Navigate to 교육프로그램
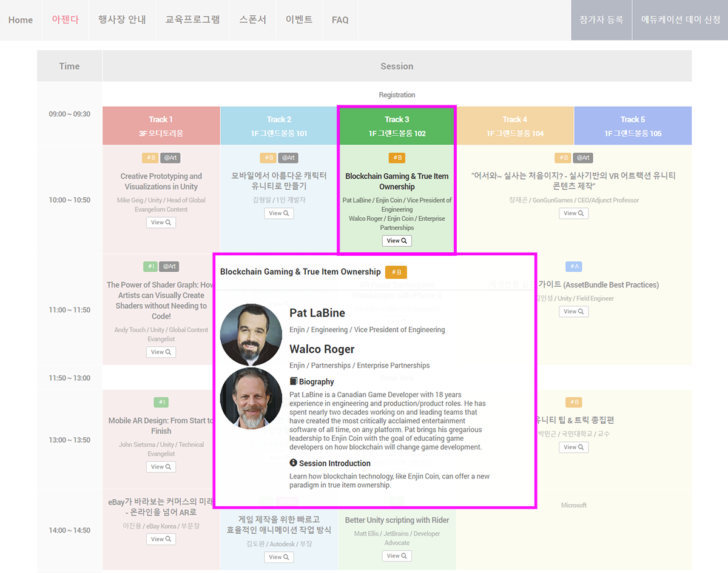This screenshot has height=573, width=728. [x=192, y=19]
